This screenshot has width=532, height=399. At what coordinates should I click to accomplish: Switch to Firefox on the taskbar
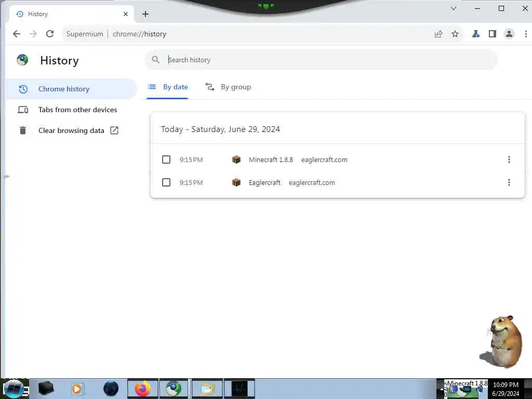[x=143, y=389]
